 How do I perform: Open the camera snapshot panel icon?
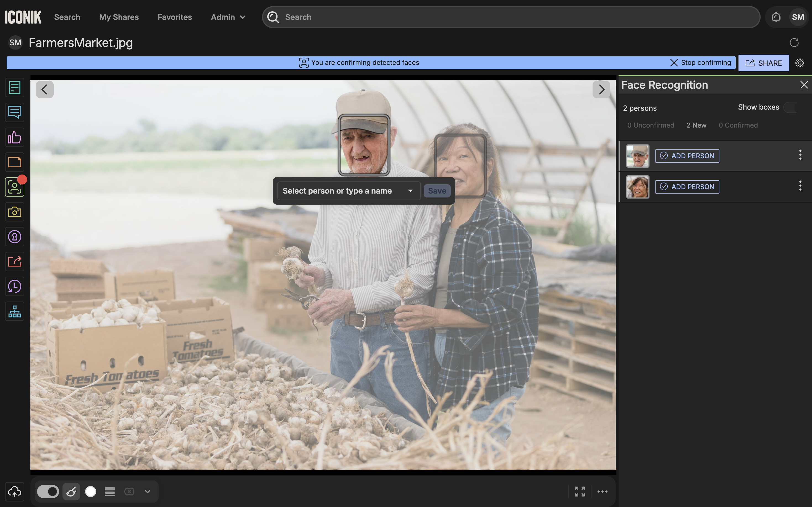tap(14, 212)
